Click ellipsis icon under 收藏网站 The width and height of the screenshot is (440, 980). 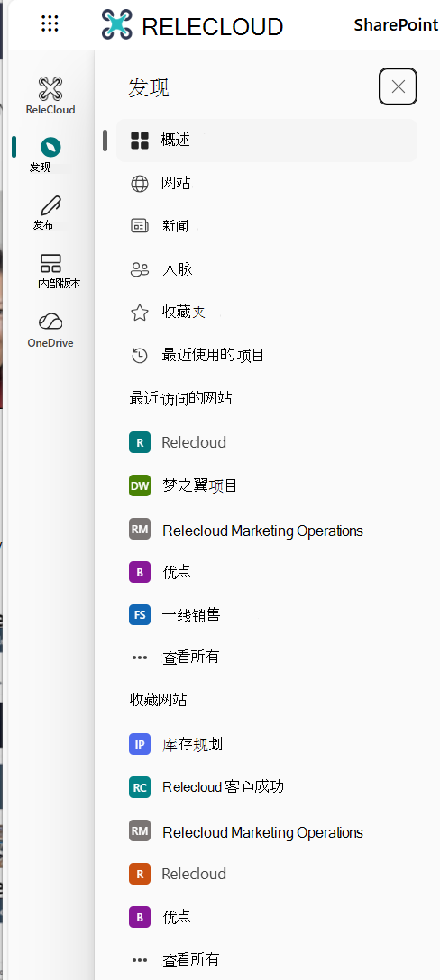tap(140, 960)
